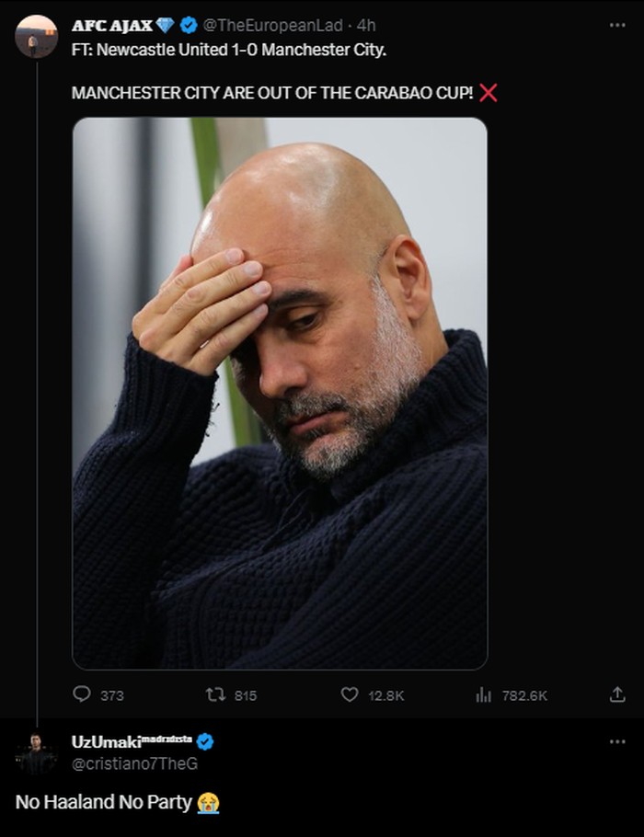Click the share icon below the photo

tap(617, 695)
